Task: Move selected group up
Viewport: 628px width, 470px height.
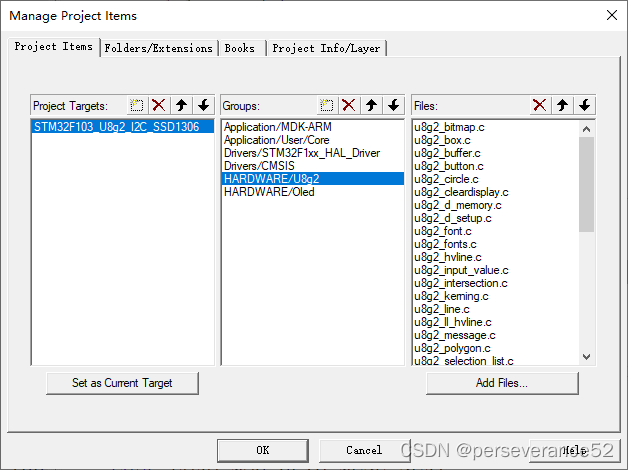Action: (x=371, y=106)
